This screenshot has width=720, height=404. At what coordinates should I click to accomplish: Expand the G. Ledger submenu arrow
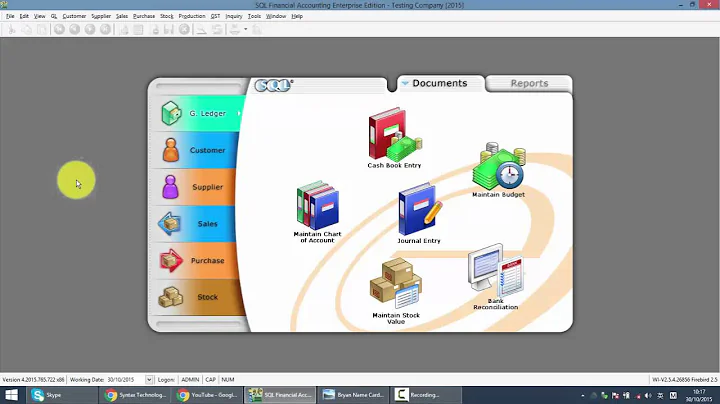point(239,113)
